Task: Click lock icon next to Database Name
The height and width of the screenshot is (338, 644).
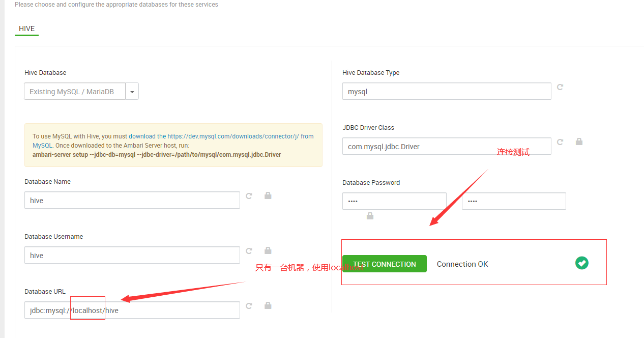Action: (268, 195)
